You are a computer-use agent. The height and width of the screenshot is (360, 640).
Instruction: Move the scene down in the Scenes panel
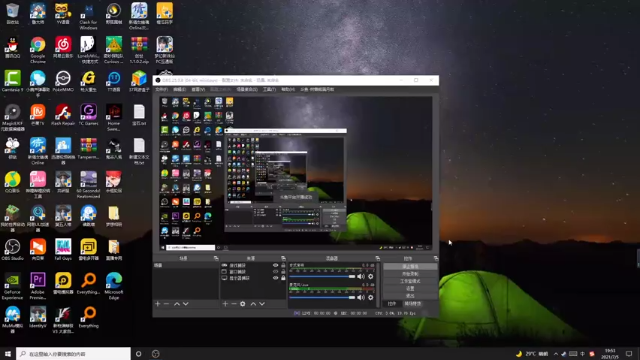186,304
